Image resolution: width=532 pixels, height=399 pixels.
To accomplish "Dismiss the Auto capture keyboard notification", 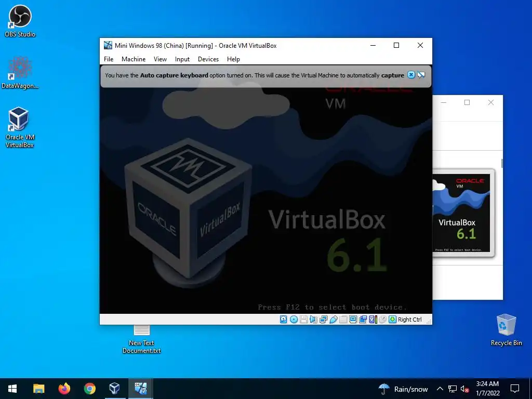I will 411,75.
